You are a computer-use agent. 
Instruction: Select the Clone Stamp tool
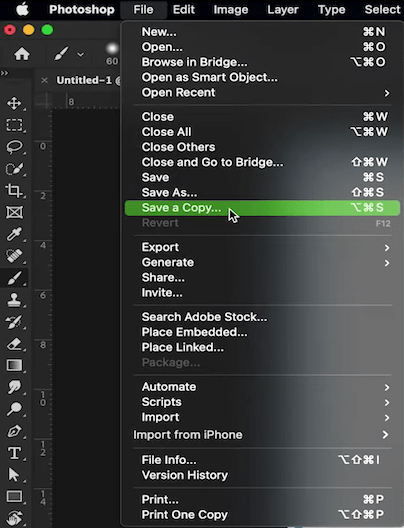coord(14,300)
